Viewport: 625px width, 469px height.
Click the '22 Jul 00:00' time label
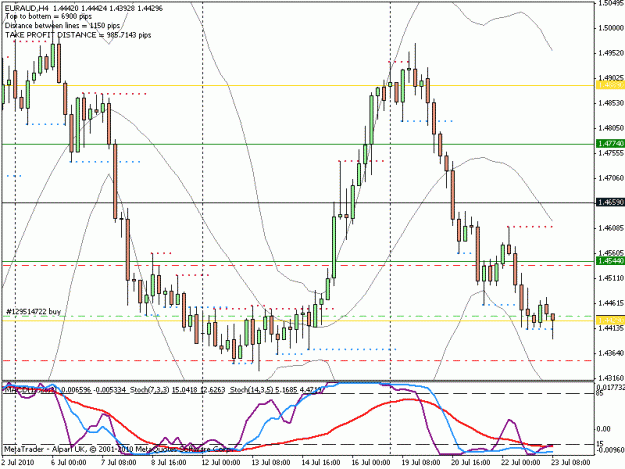point(521,463)
